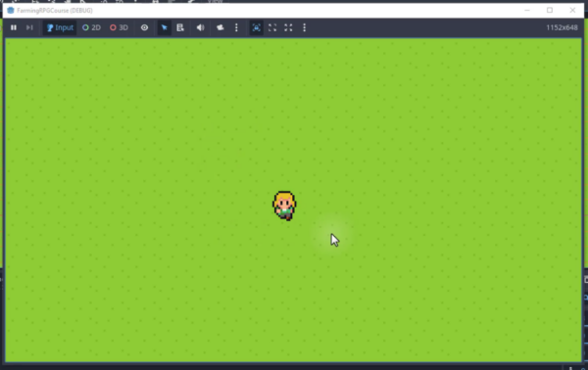
Task: Click the FarmingRPGCourse (DEBUG) window title
Action: (55, 11)
